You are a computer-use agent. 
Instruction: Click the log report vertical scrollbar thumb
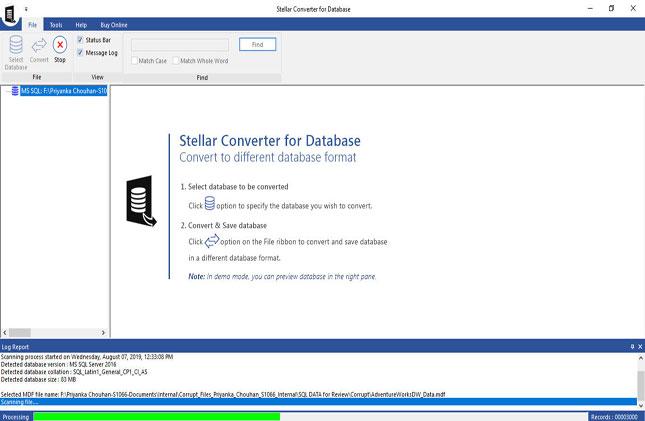pyautogui.click(x=640, y=385)
